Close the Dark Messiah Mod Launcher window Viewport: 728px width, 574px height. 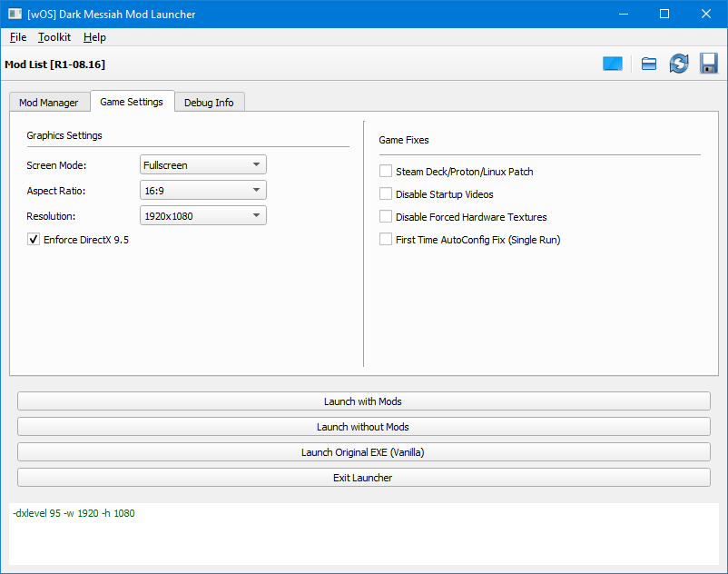[x=706, y=14]
